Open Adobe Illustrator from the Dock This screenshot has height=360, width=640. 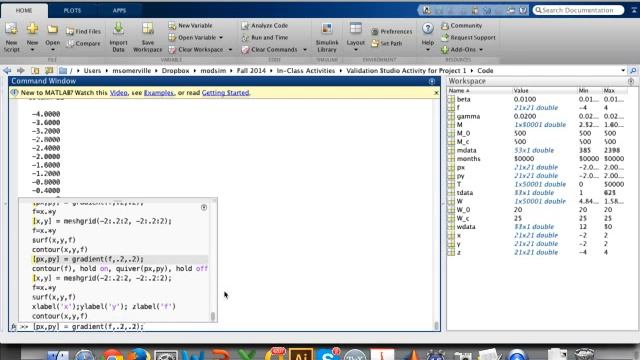click(301, 354)
